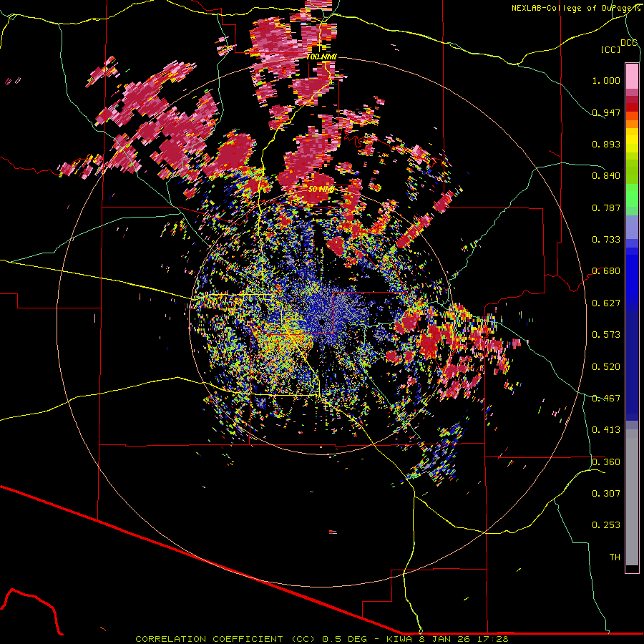The image size is (644, 644).
Task: Select the 0.573 scale value
Action: pos(606,335)
